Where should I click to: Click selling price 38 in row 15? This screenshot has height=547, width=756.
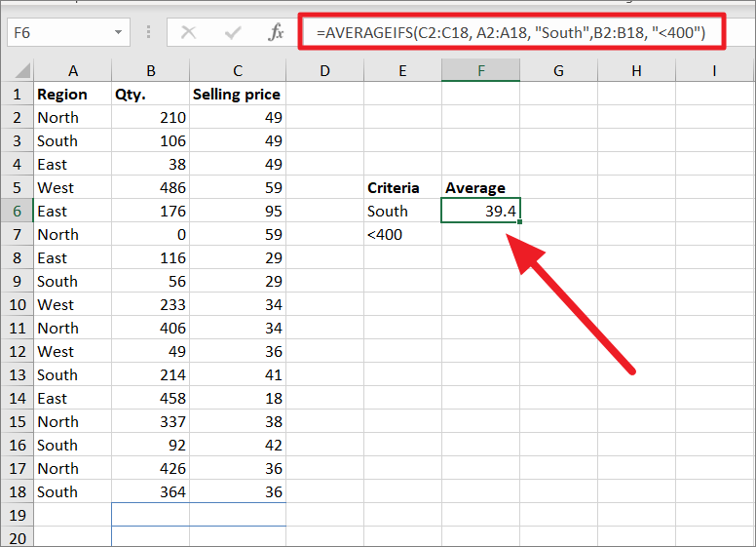tap(238, 421)
